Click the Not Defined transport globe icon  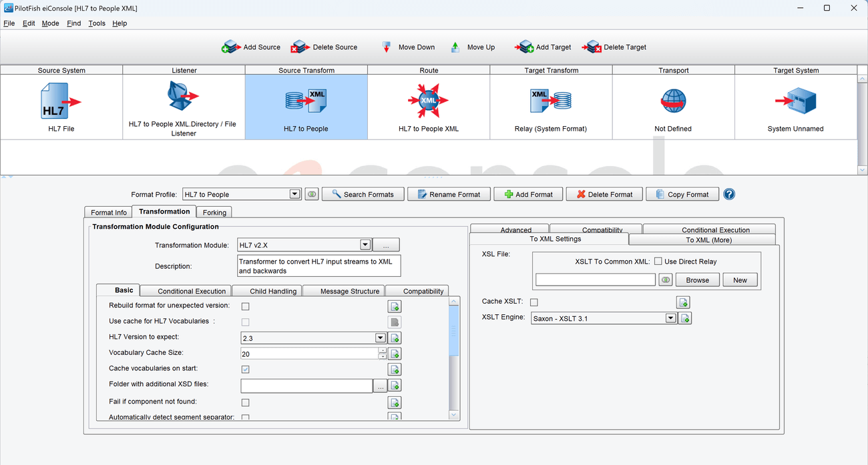(x=673, y=101)
